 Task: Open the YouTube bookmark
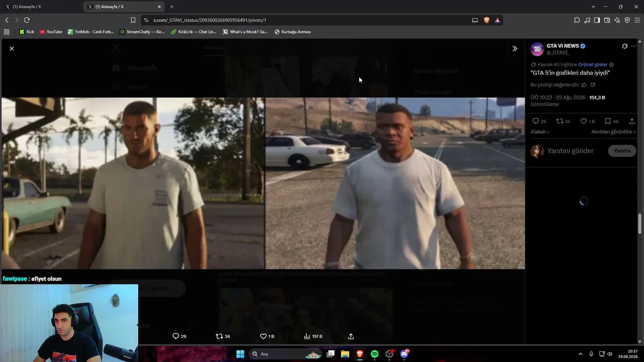(51, 32)
